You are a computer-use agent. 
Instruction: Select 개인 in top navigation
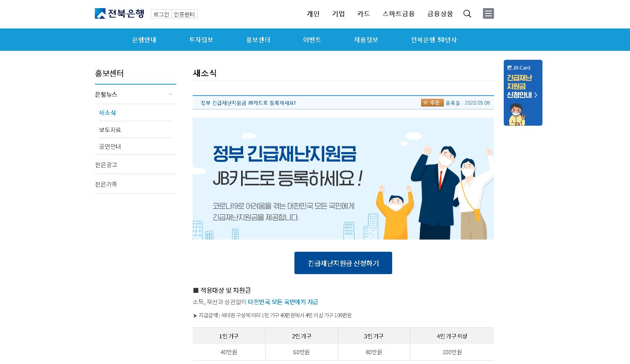313,14
